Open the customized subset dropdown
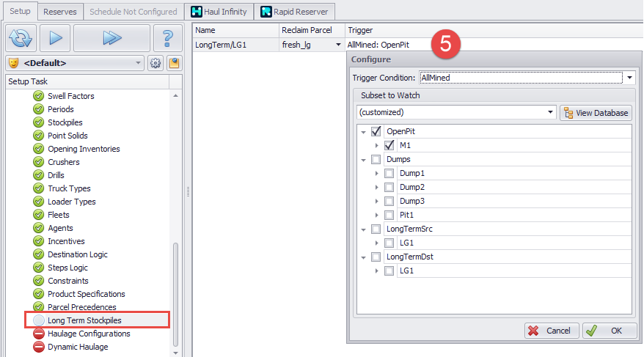 [x=550, y=113]
